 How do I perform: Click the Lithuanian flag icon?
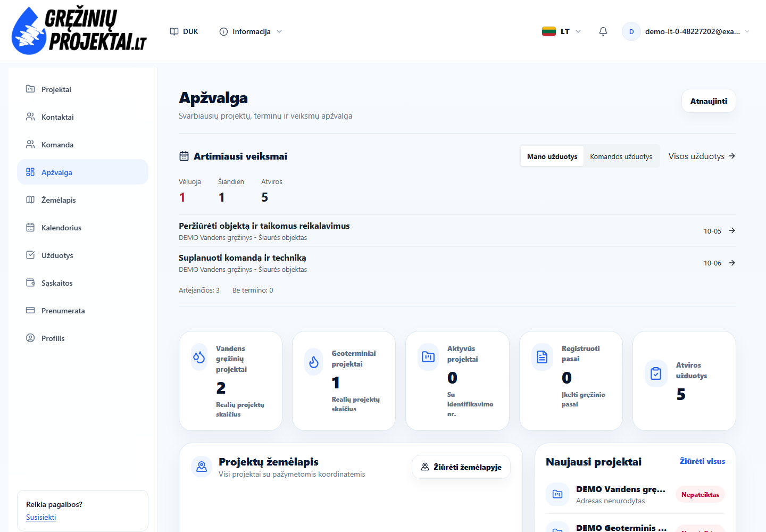tap(549, 31)
